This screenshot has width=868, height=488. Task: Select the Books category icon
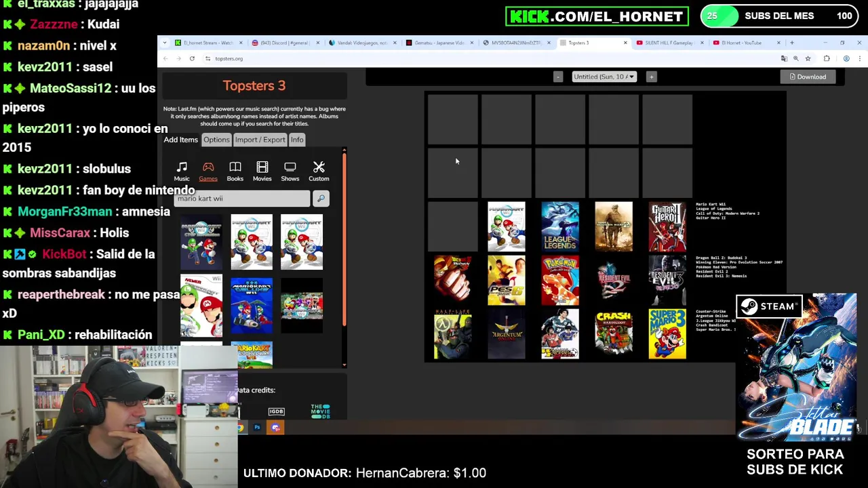(x=235, y=171)
